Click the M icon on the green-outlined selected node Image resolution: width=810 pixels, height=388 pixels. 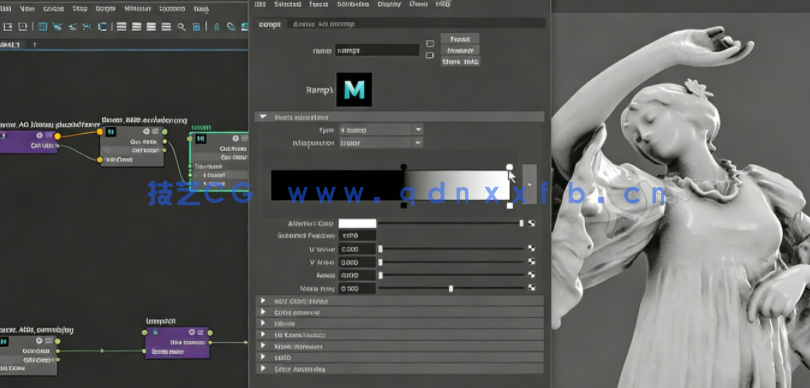coord(201,139)
